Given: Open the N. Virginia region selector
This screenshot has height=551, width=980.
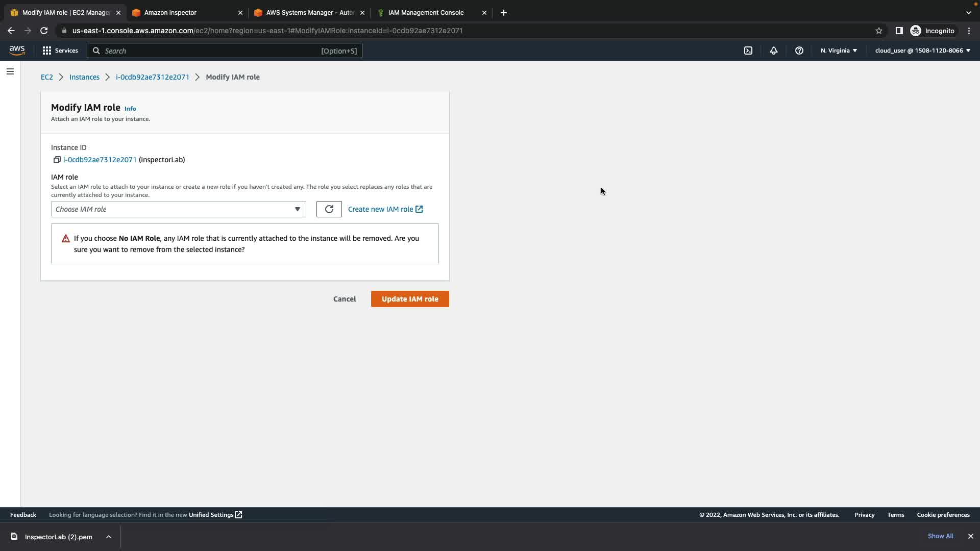Looking at the screenshot, I should pos(839,51).
